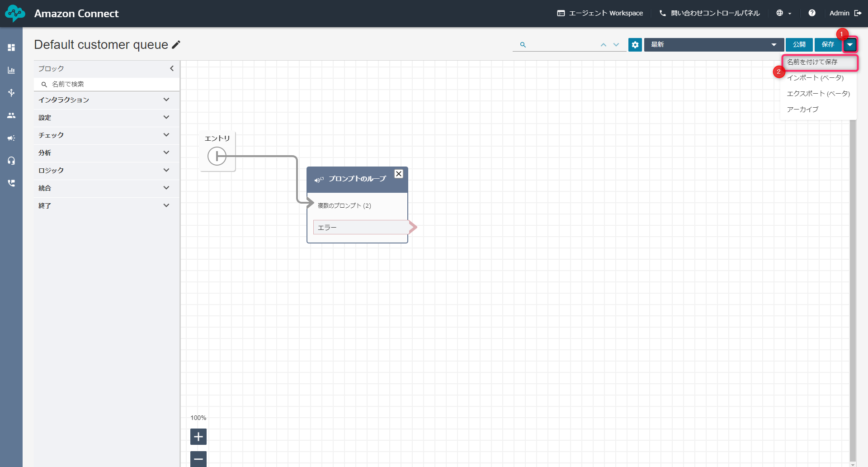Select 名前を付けて保存 from the menu

(x=812, y=62)
